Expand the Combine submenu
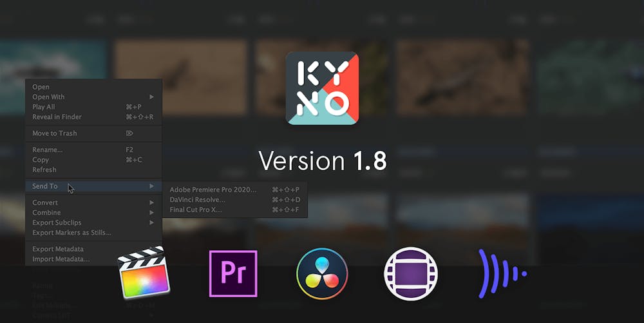The width and height of the screenshot is (644, 323). click(93, 213)
